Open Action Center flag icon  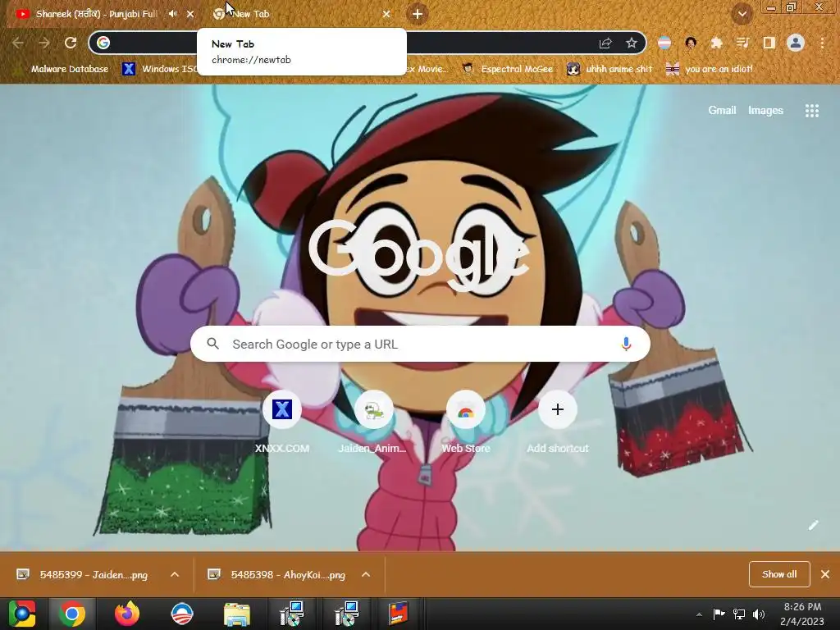[719, 614]
